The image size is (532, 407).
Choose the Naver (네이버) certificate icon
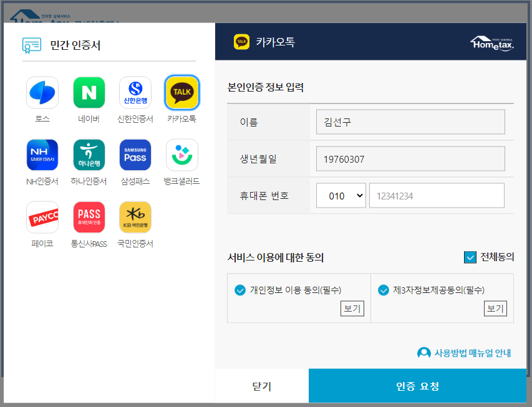[89, 93]
